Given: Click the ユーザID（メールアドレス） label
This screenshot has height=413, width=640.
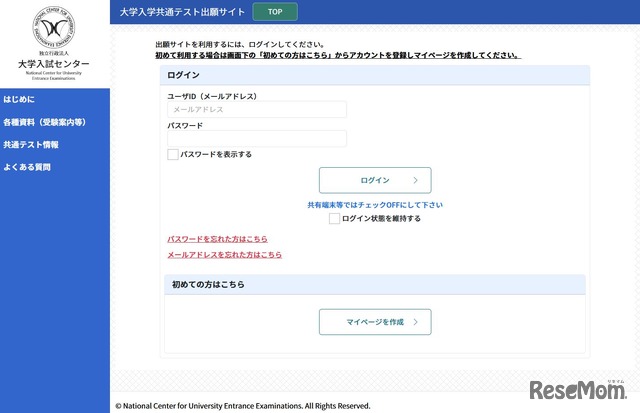Looking at the screenshot, I should (x=212, y=96).
